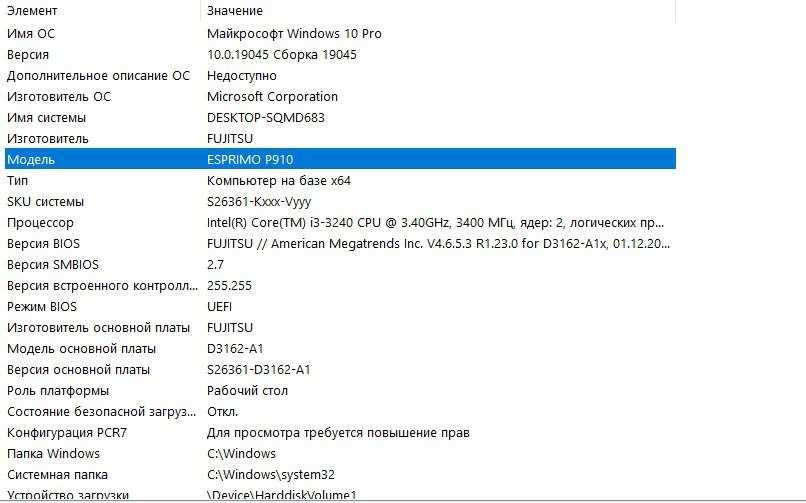The height and width of the screenshot is (503, 806).
Task: Click the value \Device\HarddiskVolume1
Action: click(282, 495)
